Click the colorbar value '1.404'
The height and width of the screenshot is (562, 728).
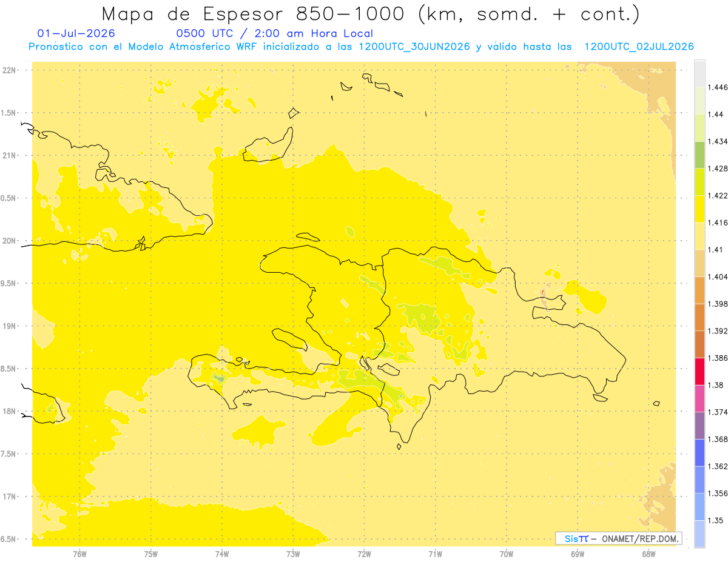pos(718,276)
